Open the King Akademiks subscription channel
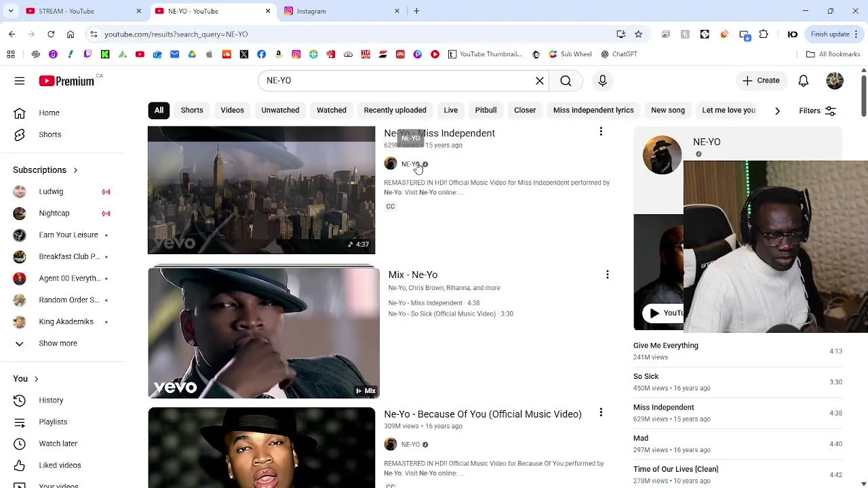Image resolution: width=868 pixels, height=488 pixels. coord(64,321)
